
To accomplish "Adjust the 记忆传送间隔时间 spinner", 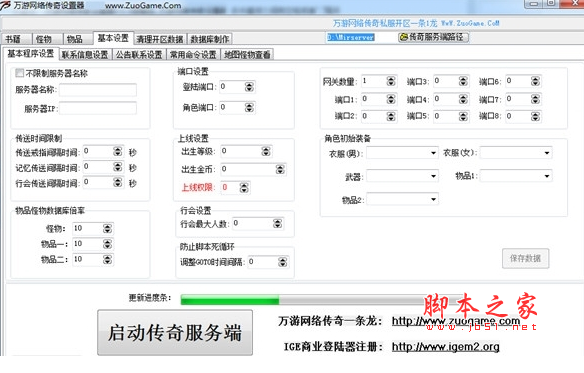I will click(x=118, y=167).
